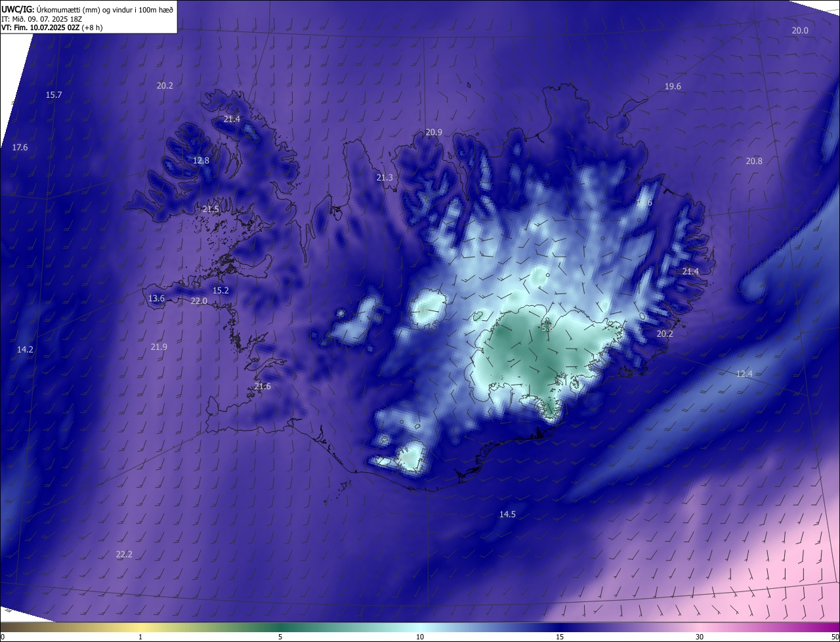Click the map value 22.2

click(x=124, y=555)
